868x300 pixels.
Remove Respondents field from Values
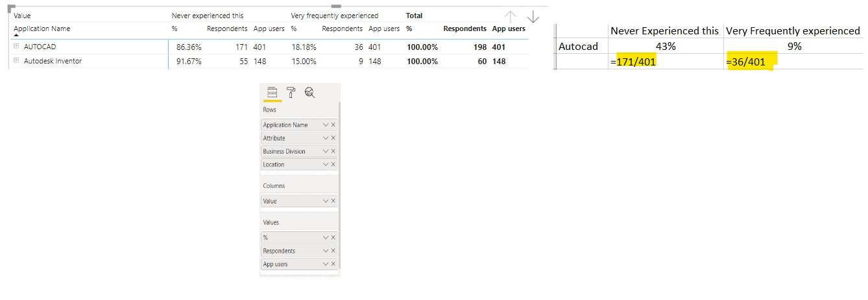333,251
